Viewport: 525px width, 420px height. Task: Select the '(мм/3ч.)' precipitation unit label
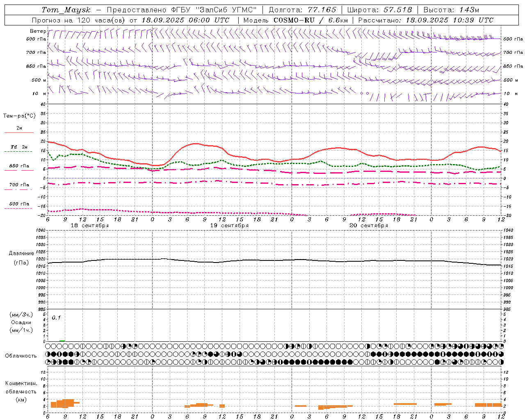tap(21, 315)
